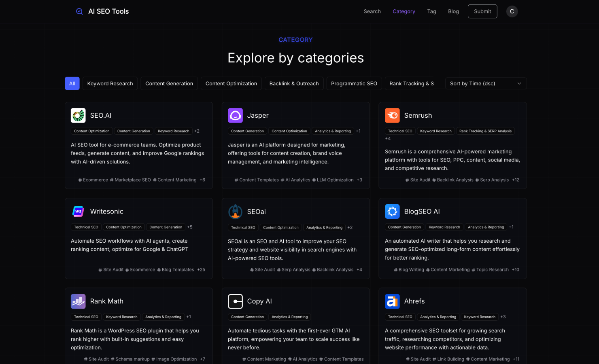Open the Rank Math card title
599x364 pixels.
pyautogui.click(x=107, y=301)
